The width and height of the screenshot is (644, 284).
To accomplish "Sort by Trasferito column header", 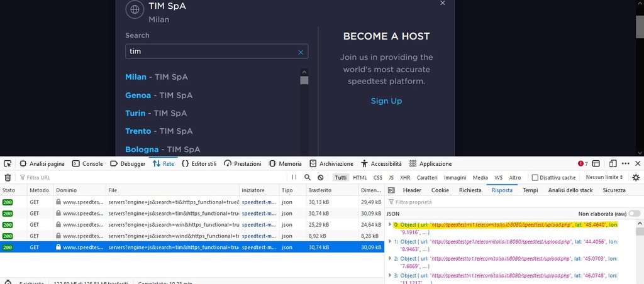I will [x=332, y=190].
